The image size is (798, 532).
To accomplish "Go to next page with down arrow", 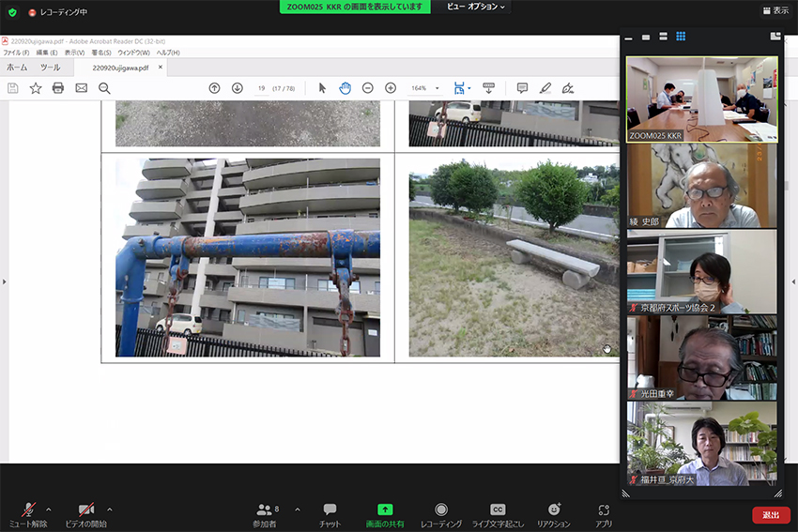I will (238, 88).
